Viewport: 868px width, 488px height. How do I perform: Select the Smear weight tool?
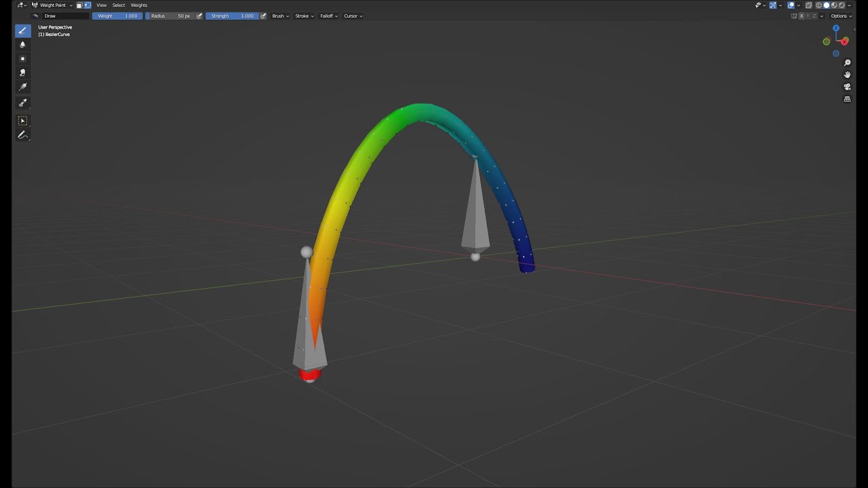(x=22, y=73)
